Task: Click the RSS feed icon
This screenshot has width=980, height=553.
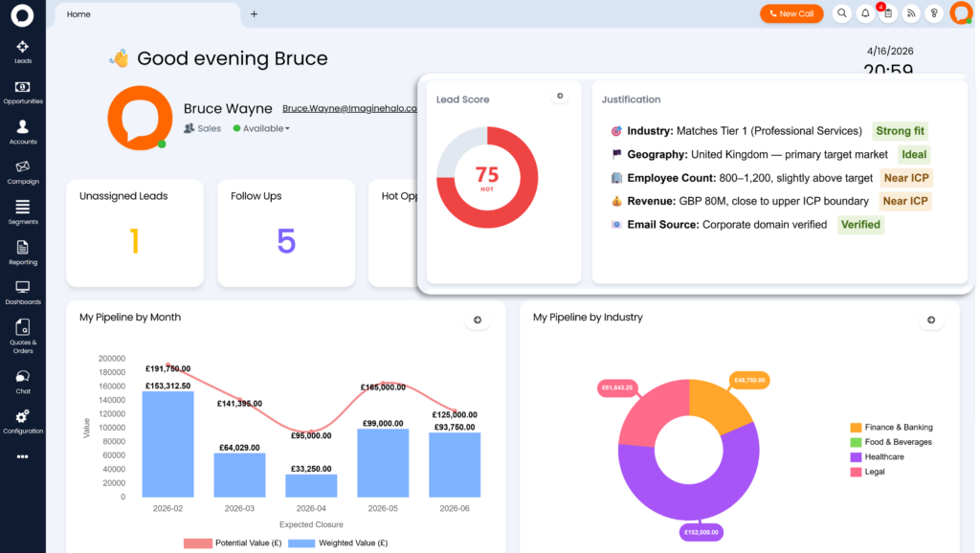Action: click(x=911, y=13)
